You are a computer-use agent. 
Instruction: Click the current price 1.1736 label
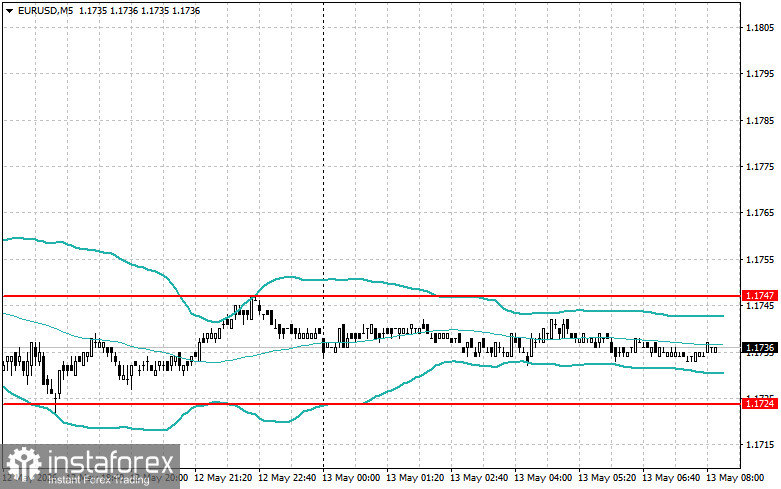[760, 348]
